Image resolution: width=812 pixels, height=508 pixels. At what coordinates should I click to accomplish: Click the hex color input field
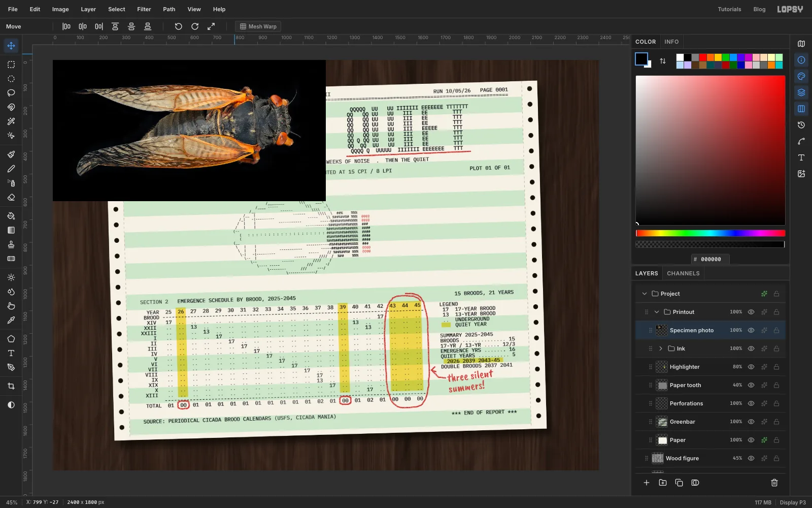710,259
